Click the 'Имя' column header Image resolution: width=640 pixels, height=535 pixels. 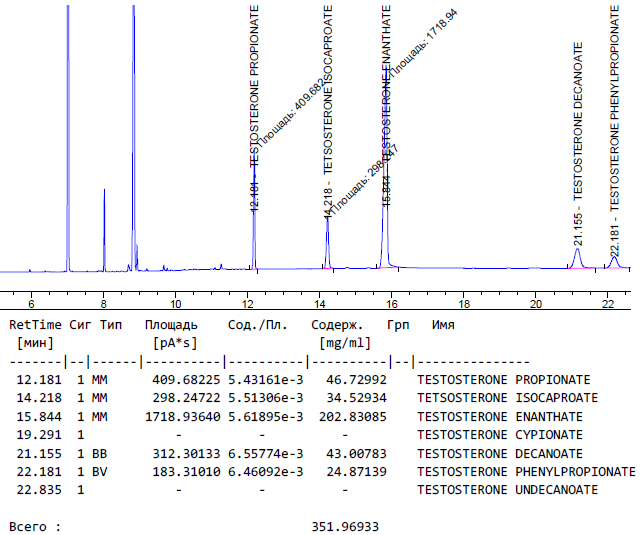(443, 325)
